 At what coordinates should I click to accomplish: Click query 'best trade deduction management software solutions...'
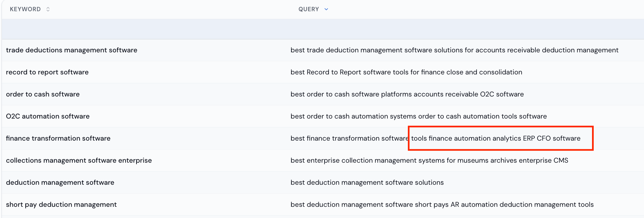pos(455,50)
